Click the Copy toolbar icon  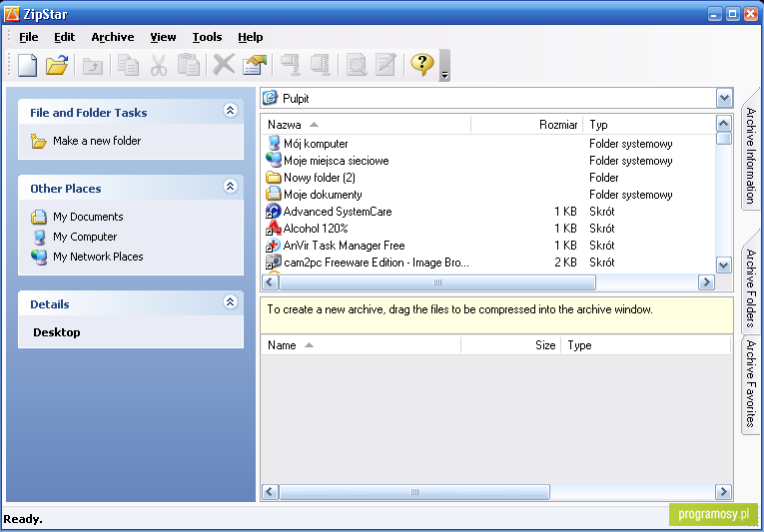[128, 65]
